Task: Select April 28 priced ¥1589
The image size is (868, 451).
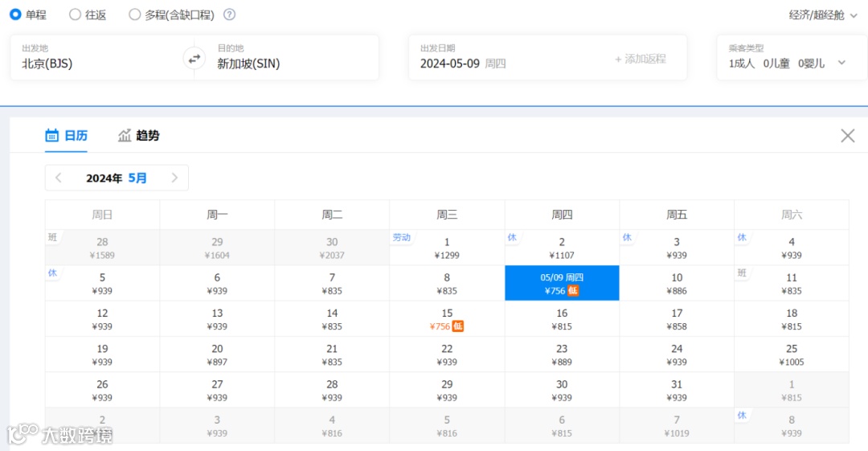Action: 102,248
